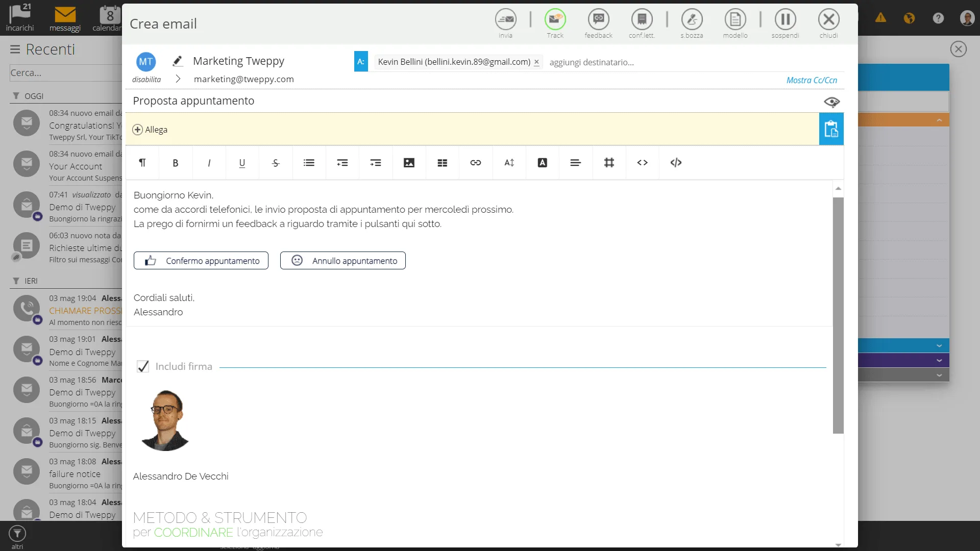This screenshot has width=980, height=551.
Task: Click the blue paste clipboard icon
Action: 831,129
